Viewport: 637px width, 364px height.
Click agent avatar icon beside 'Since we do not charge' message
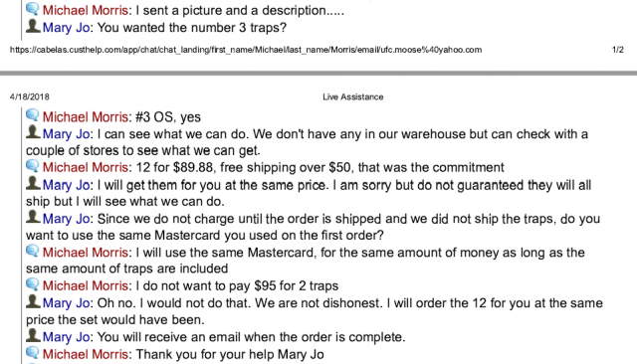point(33,217)
